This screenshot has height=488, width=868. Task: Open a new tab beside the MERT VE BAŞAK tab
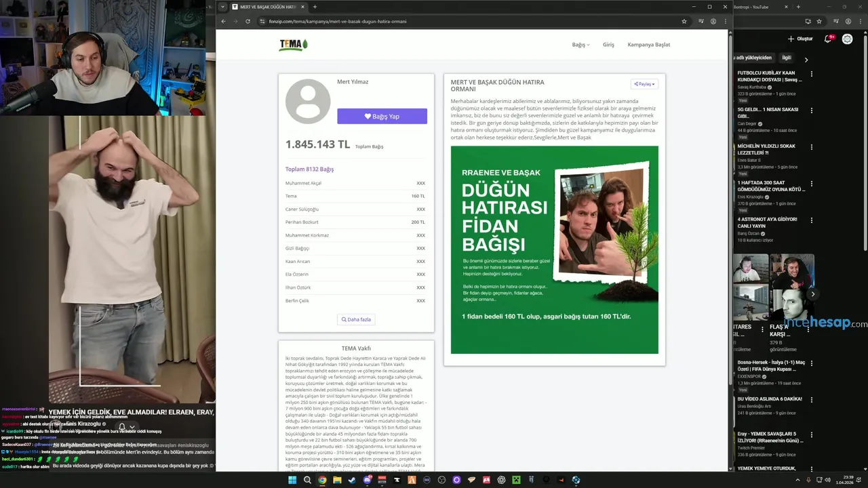[x=315, y=7]
